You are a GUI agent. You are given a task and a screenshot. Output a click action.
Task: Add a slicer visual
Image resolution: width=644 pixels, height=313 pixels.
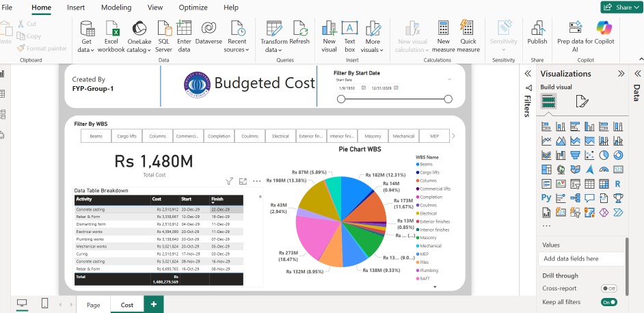[x=575, y=184]
